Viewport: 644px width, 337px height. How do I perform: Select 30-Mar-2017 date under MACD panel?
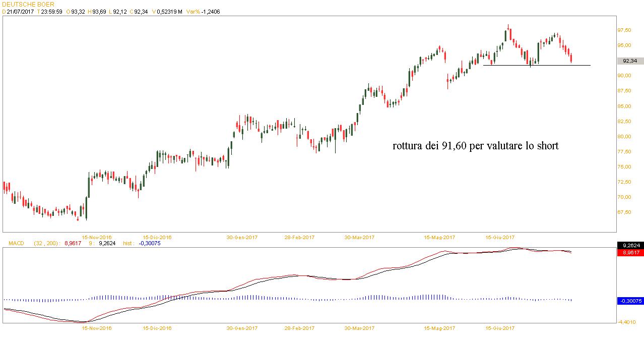pos(359,328)
